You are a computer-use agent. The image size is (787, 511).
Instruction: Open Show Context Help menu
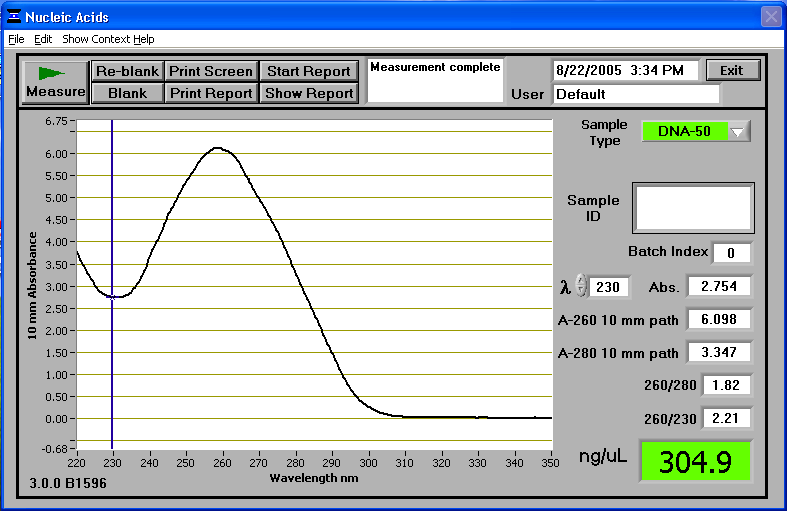(108, 39)
